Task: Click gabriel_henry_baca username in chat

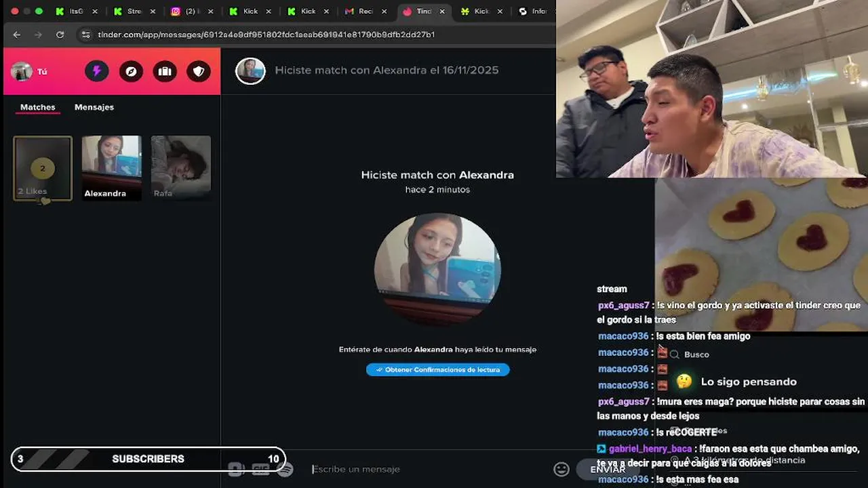Action: click(650, 449)
